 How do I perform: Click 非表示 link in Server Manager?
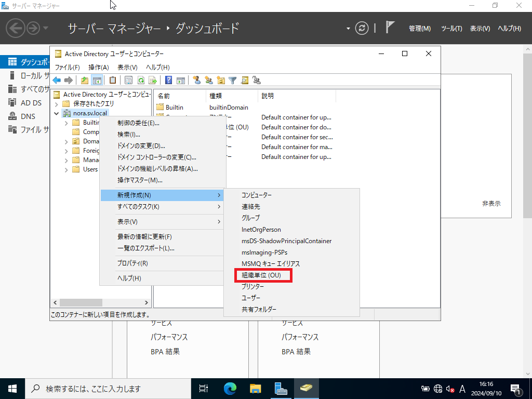pyautogui.click(x=491, y=204)
